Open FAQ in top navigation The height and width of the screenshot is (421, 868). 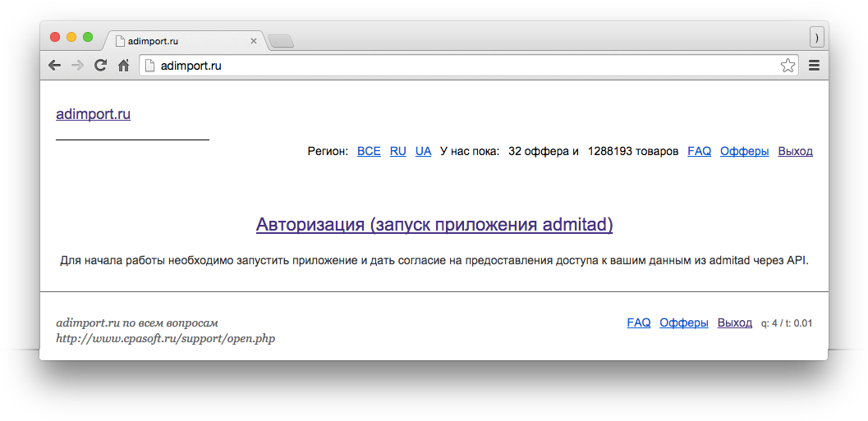click(x=699, y=151)
